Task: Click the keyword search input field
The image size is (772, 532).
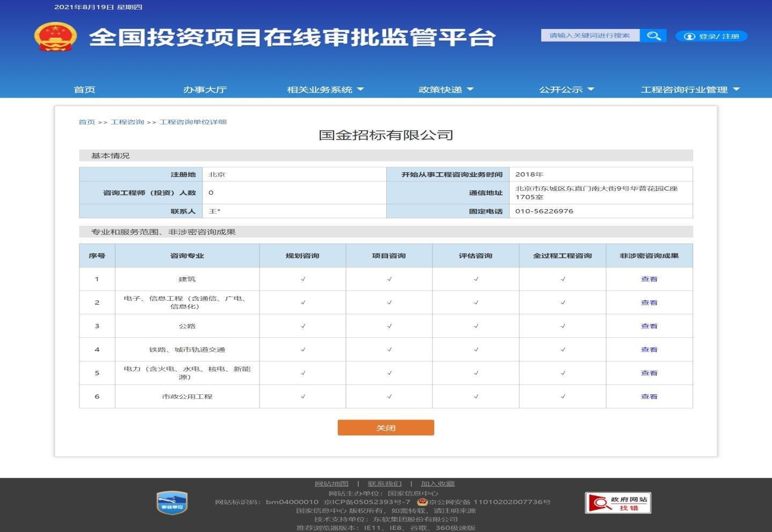Action: 590,35
